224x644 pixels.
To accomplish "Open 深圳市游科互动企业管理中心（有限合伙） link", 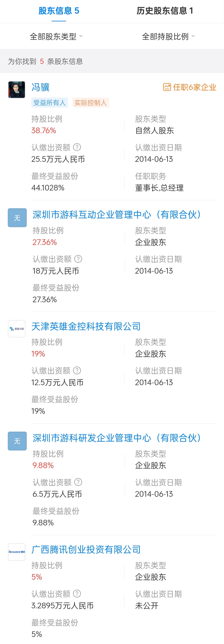I will click(117, 215).
